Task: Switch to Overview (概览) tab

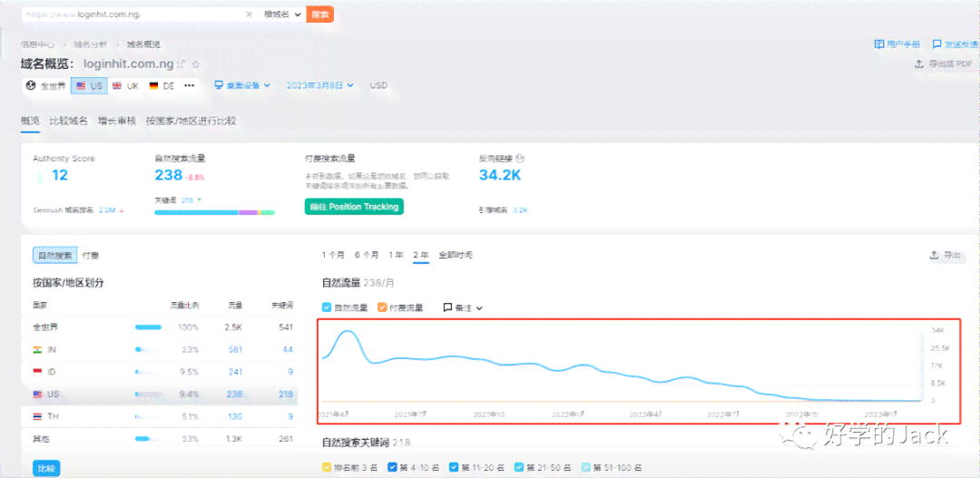Action: click(x=31, y=122)
